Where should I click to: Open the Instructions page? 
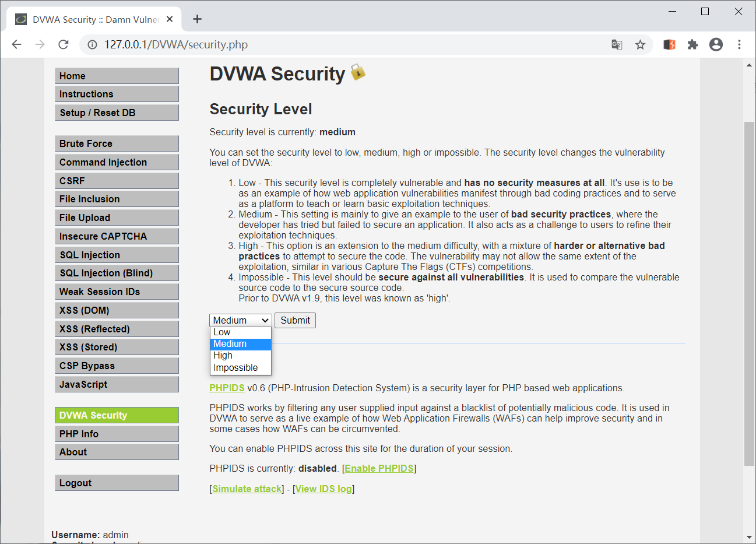(117, 94)
